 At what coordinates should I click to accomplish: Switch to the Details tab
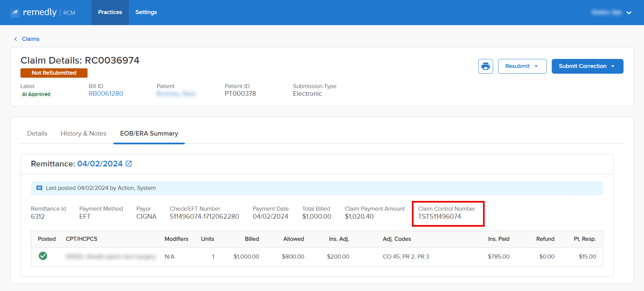tap(37, 134)
